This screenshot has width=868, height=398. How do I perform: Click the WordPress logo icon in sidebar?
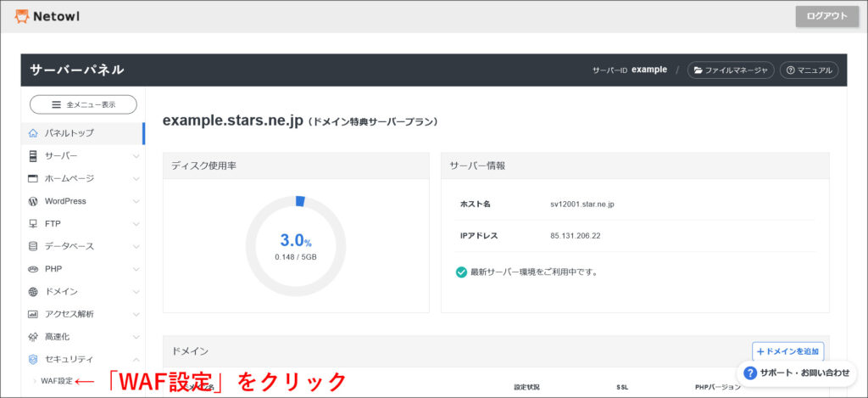coord(33,201)
